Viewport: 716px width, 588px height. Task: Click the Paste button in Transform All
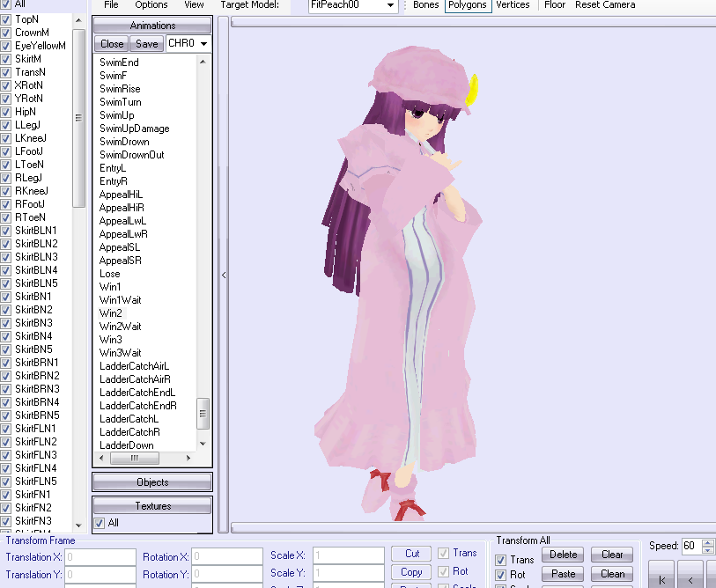pyautogui.click(x=563, y=574)
